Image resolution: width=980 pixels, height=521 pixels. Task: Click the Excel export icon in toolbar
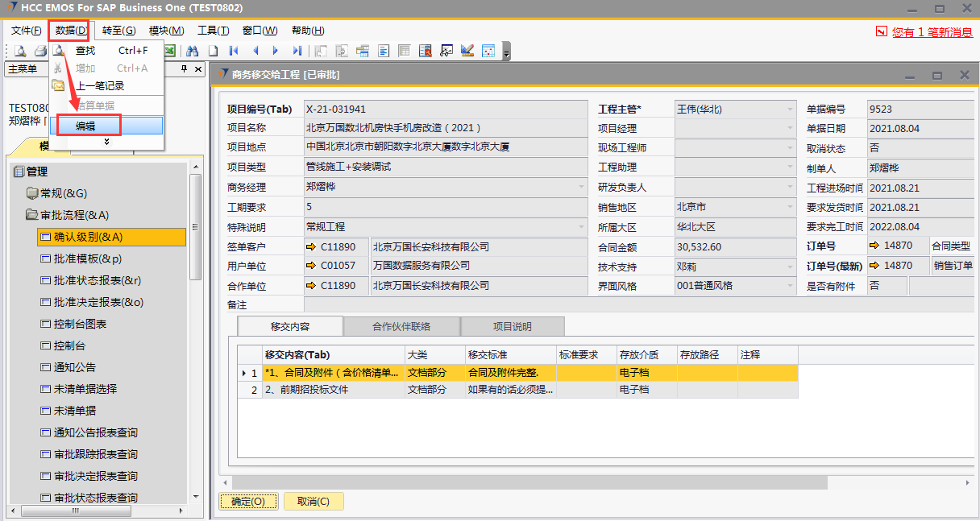coord(171,51)
